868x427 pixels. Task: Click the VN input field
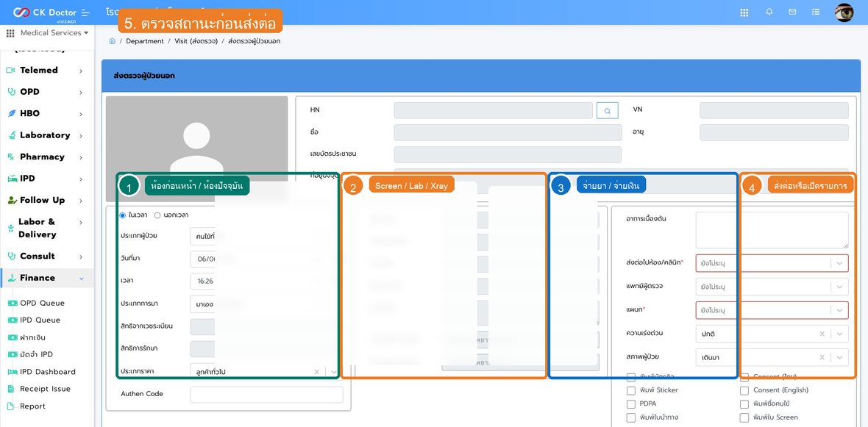pyautogui.click(x=774, y=110)
